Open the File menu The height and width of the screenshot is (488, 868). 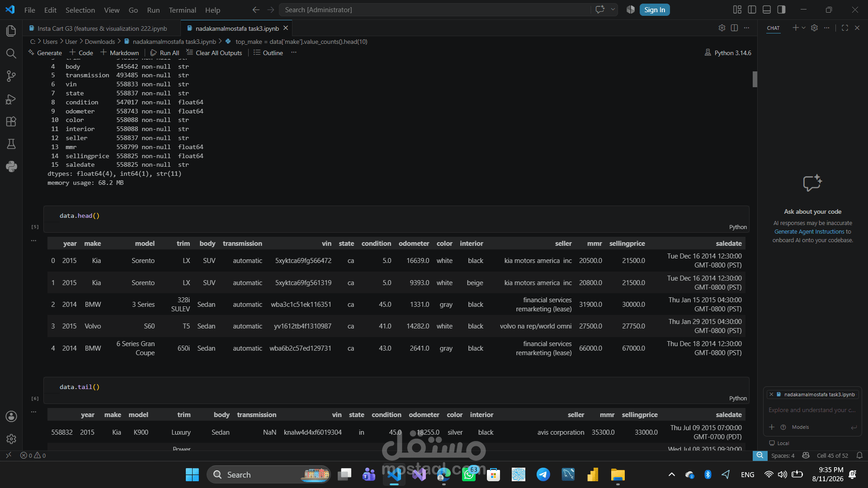30,10
